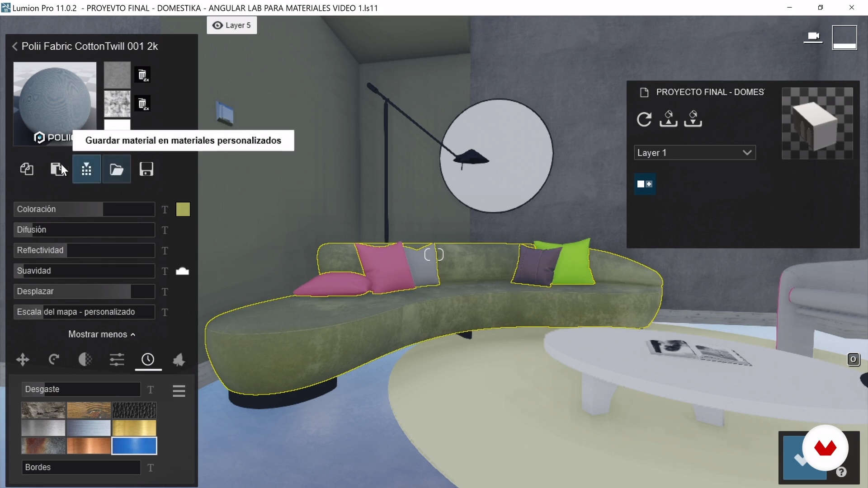
Task: Delete the second noisy white texture map
Action: 142,104
